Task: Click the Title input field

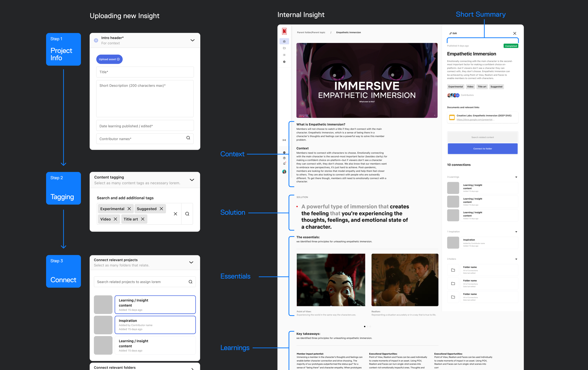Action: (x=145, y=72)
